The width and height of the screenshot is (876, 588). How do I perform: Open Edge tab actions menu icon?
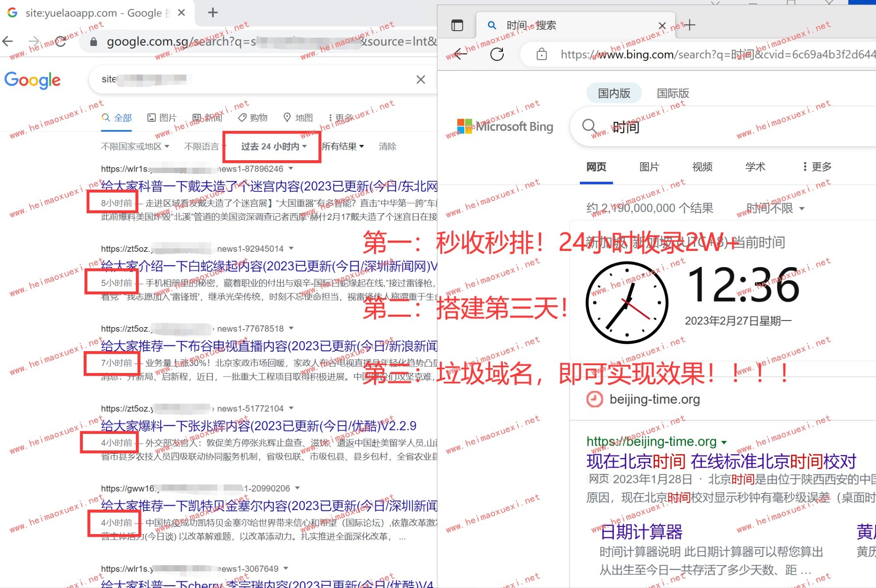457,25
